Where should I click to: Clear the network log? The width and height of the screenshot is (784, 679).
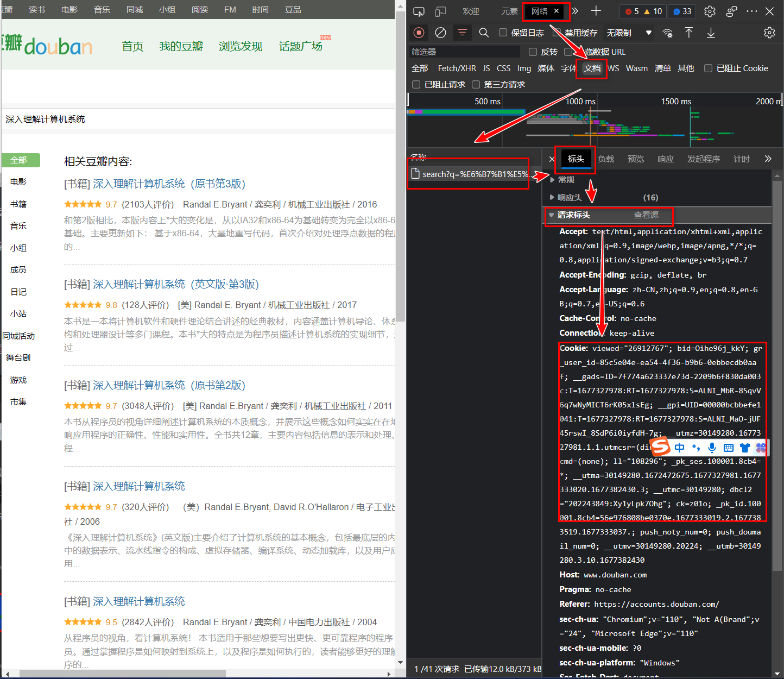coord(440,33)
